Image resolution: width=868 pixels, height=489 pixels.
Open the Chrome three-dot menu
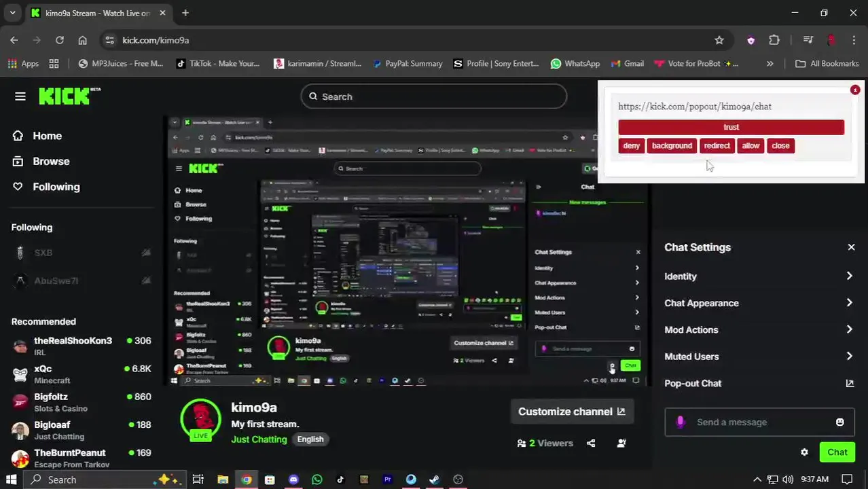(x=853, y=40)
